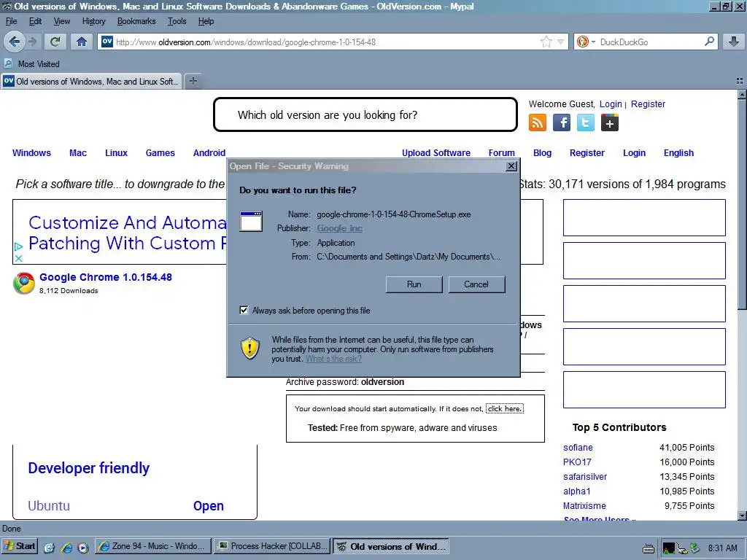747x560 pixels.
Task: Open the Windows category link
Action: pos(31,153)
